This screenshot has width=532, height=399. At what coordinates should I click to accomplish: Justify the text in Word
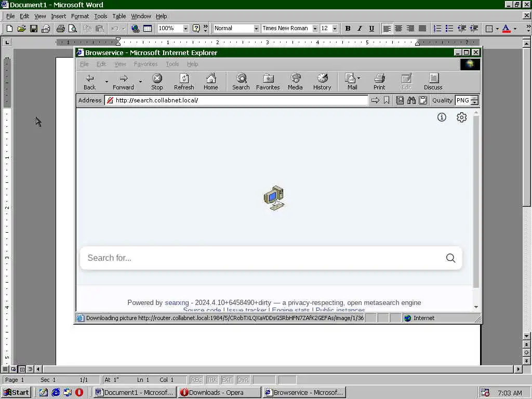(422, 29)
